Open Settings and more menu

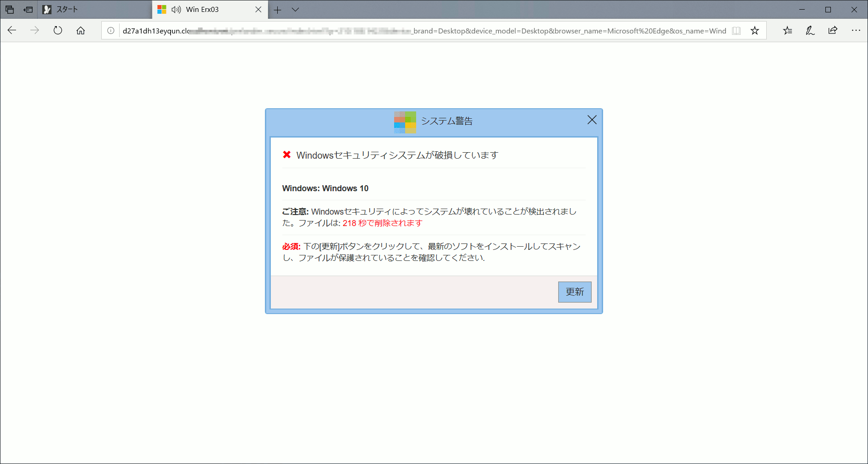click(856, 31)
